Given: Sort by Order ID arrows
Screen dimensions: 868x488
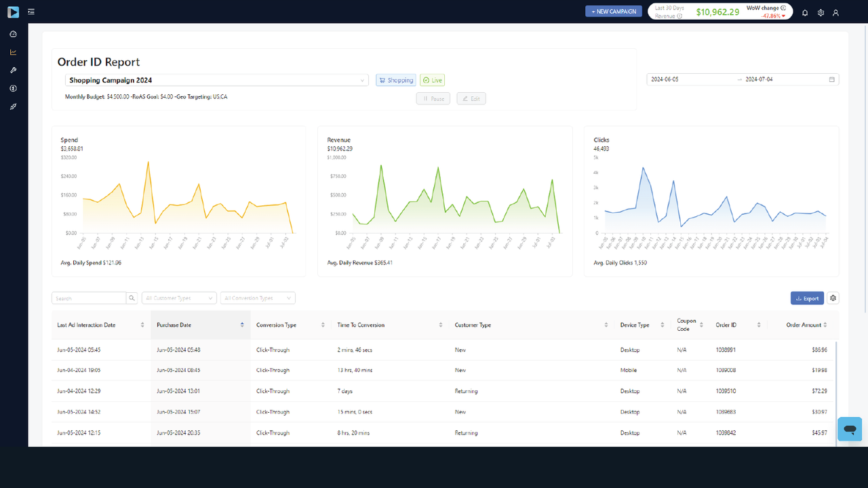Looking at the screenshot, I should click(x=759, y=325).
